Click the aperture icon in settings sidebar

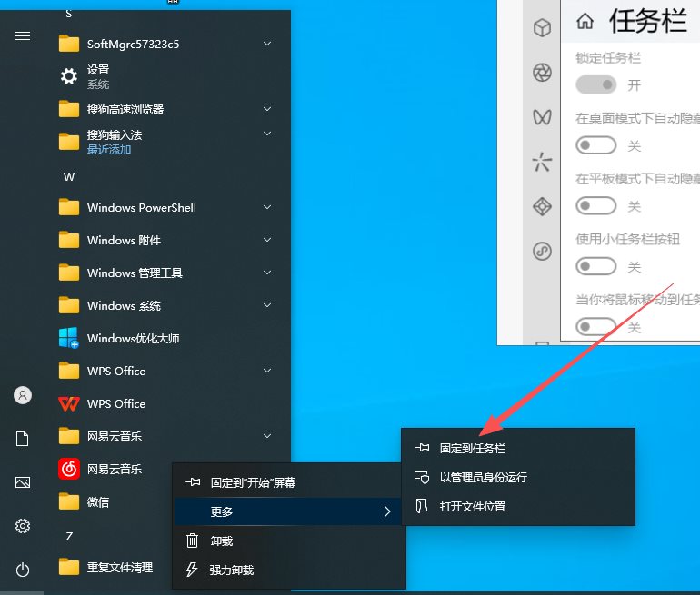tap(542, 73)
